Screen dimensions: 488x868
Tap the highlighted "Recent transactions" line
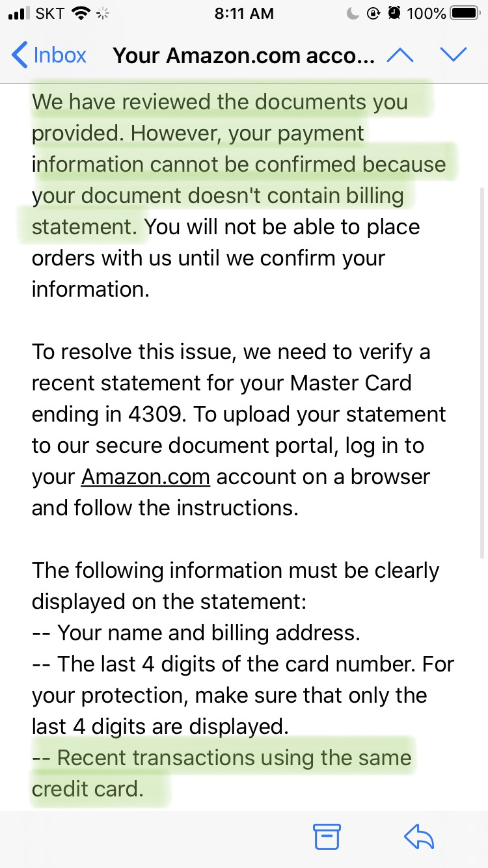[x=221, y=758]
